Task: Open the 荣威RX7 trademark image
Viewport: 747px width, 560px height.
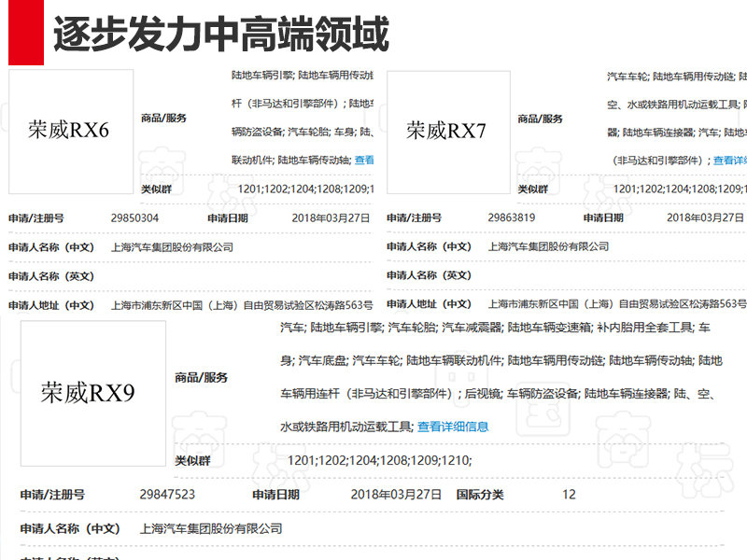Action: click(449, 133)
